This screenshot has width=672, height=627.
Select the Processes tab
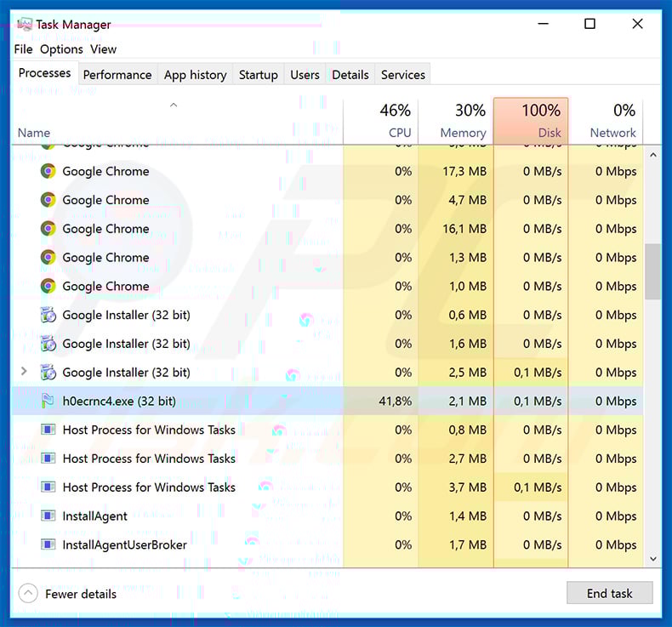pyautogui.click(x=44, y=73)
